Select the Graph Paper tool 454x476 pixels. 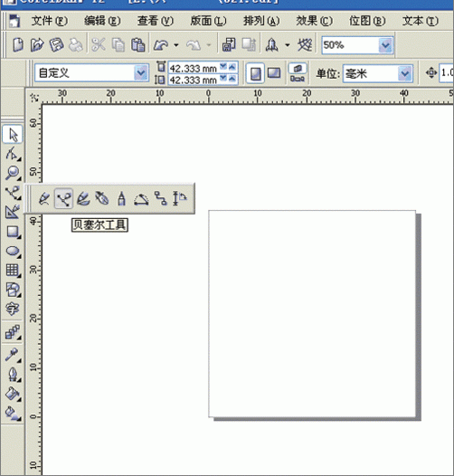[x=13, y=271]
